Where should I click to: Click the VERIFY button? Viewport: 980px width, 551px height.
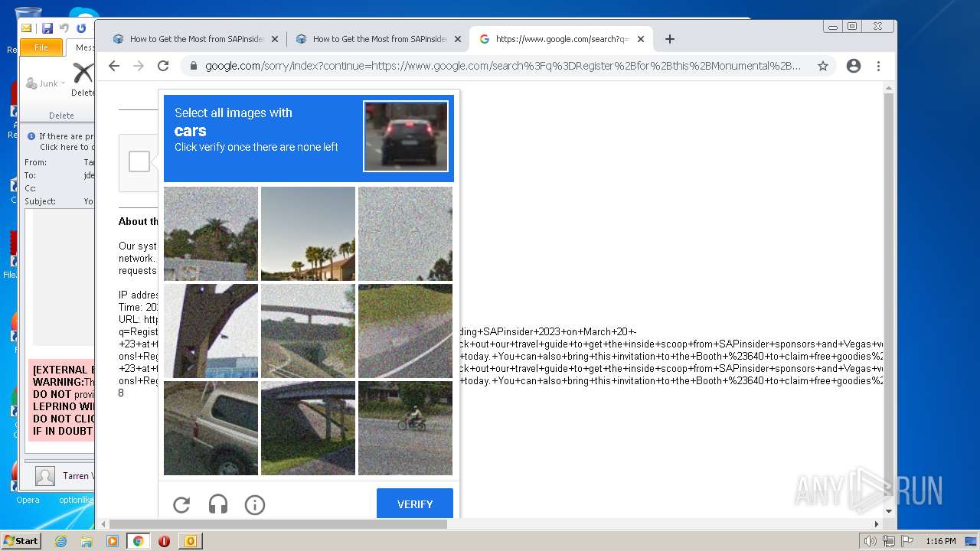pyautogui.click(x=415, y=504)
